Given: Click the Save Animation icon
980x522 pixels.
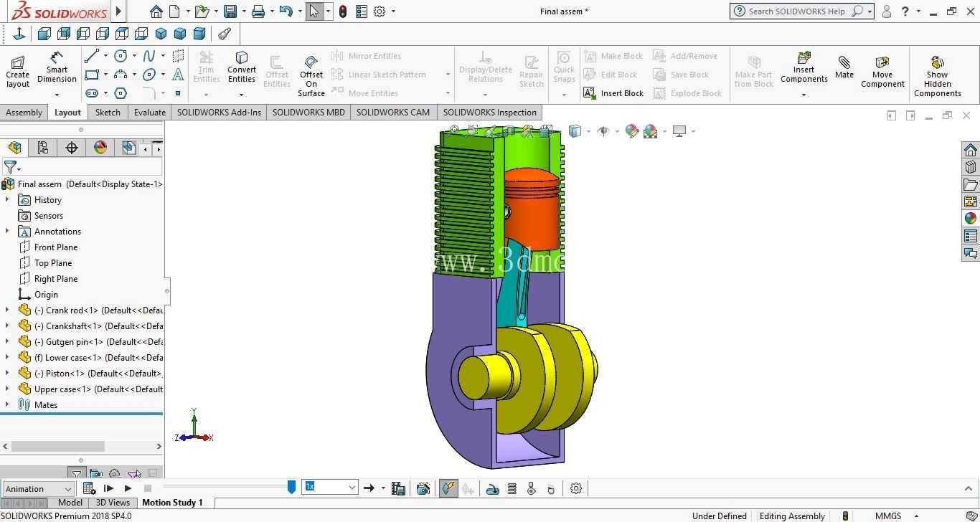Looking at the screenshot, I should pyautogui.click(x=398, y=488).
